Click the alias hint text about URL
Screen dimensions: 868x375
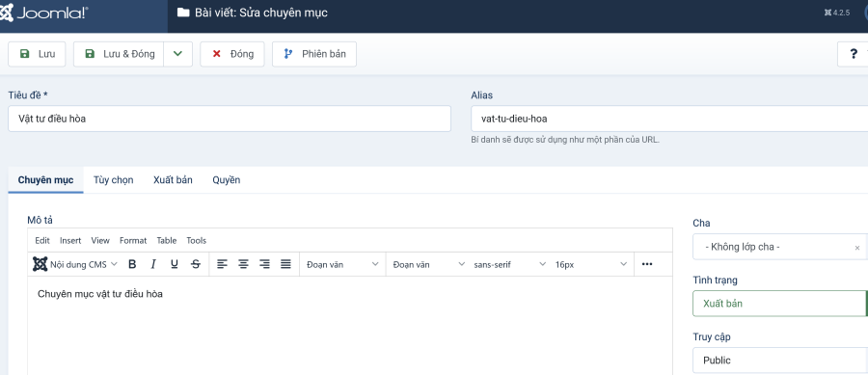565,140
